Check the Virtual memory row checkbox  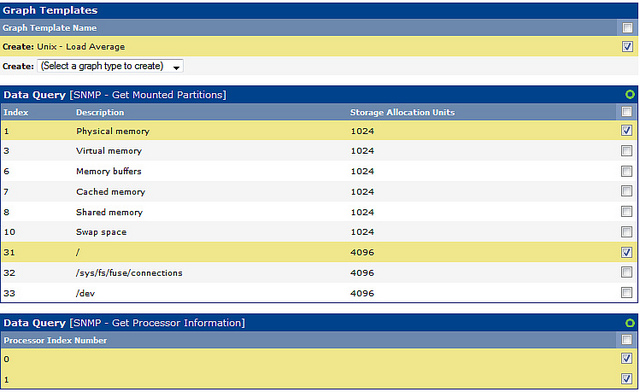click(626, 151)
